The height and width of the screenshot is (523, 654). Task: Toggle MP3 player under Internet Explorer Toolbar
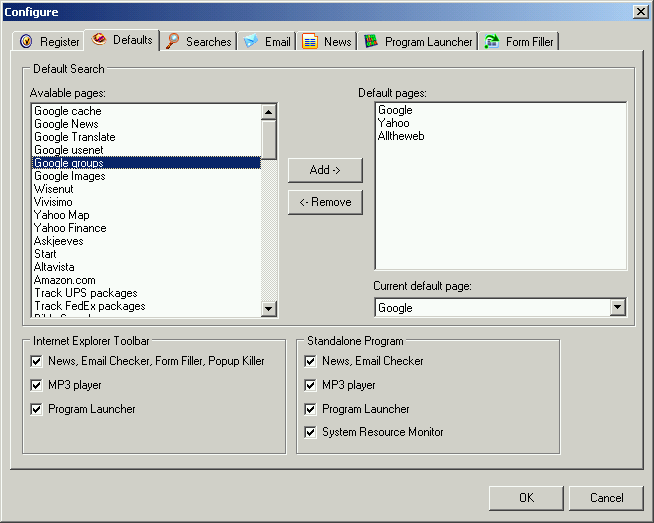tap(36, 385)
